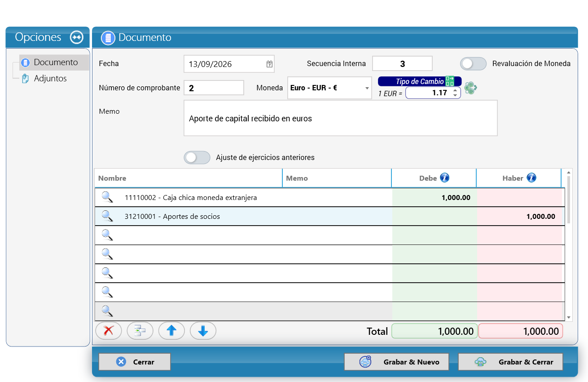Open the calendar picker for Fecha
Viewport: 588px width, 382px height.
click(x=269, y=64)
